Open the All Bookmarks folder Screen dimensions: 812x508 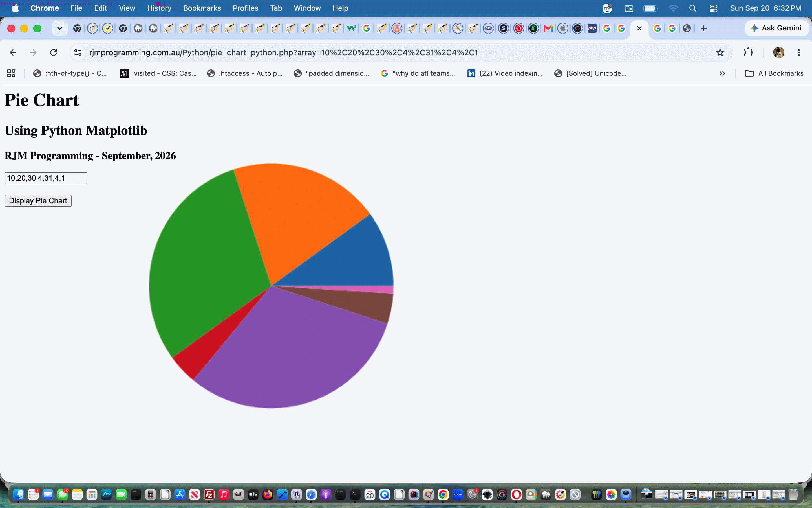pyautogui.click(x=774, y=73)
